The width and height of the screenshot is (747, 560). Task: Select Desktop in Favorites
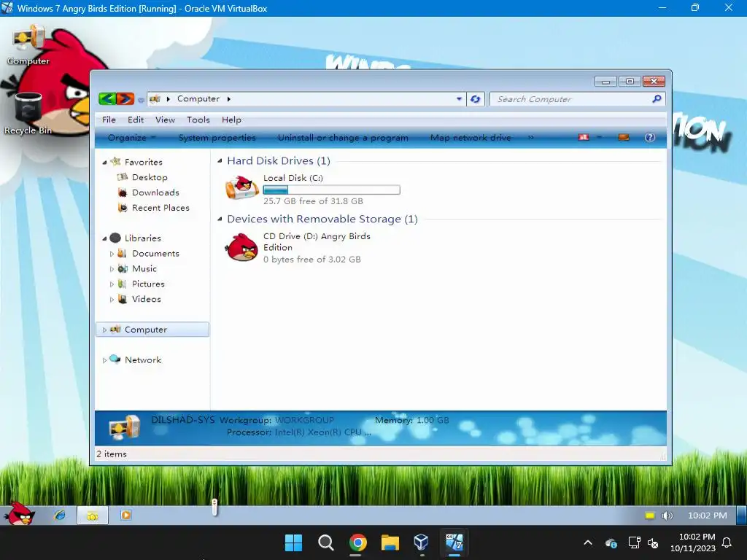tap(150, 177)
